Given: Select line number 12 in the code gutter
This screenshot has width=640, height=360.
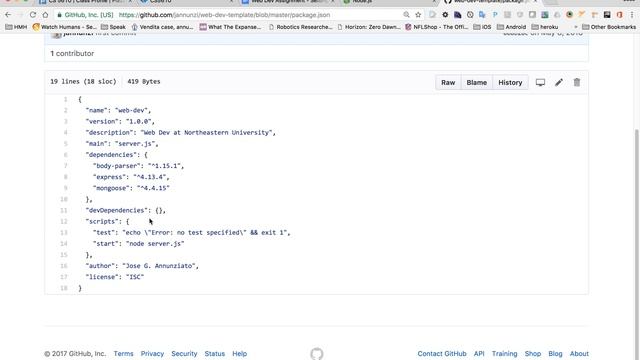Looking at the screenshot, I should click(64, 221).
